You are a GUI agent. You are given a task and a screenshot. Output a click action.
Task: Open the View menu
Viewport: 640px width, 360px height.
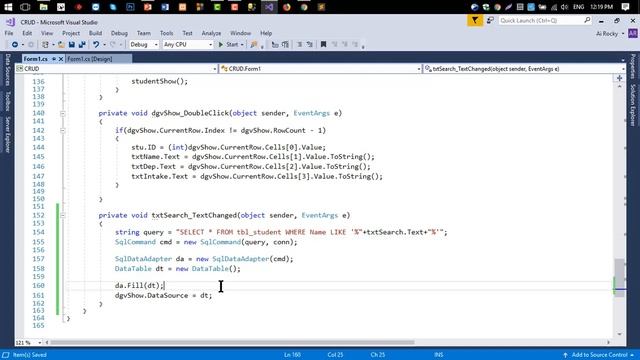47,33
